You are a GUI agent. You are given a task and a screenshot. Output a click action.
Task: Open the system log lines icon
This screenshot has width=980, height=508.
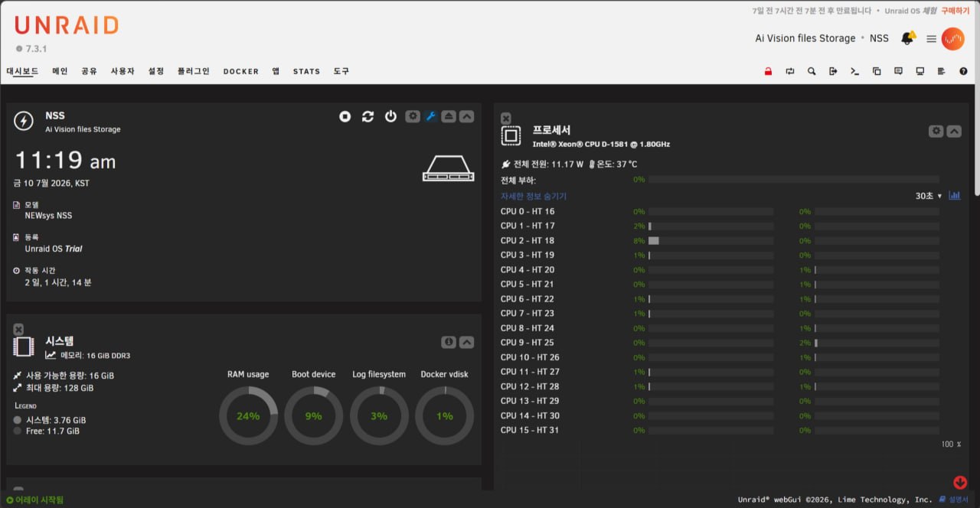click(x=942, y=71)
